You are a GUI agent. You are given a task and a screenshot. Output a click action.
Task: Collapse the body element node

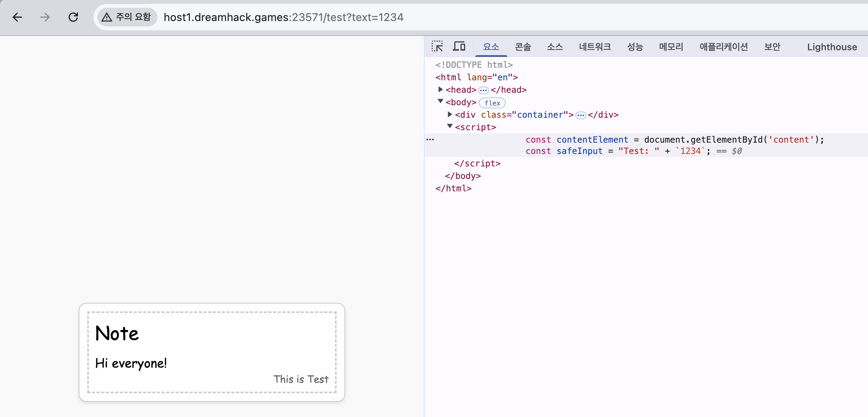pos(440,101)
